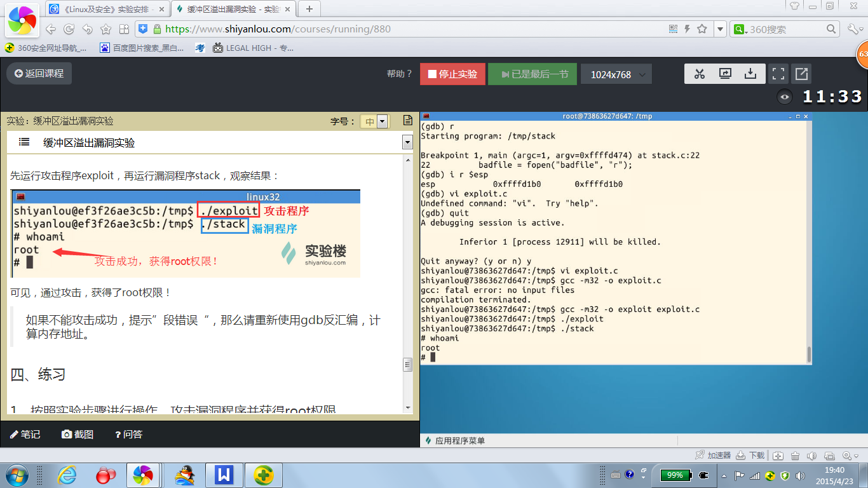Open lab in new window icon
The height and width of the screenshot is (488, 868).
(801, 74)
